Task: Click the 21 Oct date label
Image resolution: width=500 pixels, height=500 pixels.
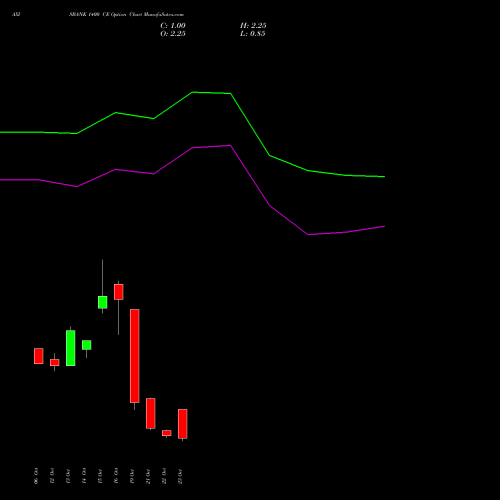Action: click(148, 476)
